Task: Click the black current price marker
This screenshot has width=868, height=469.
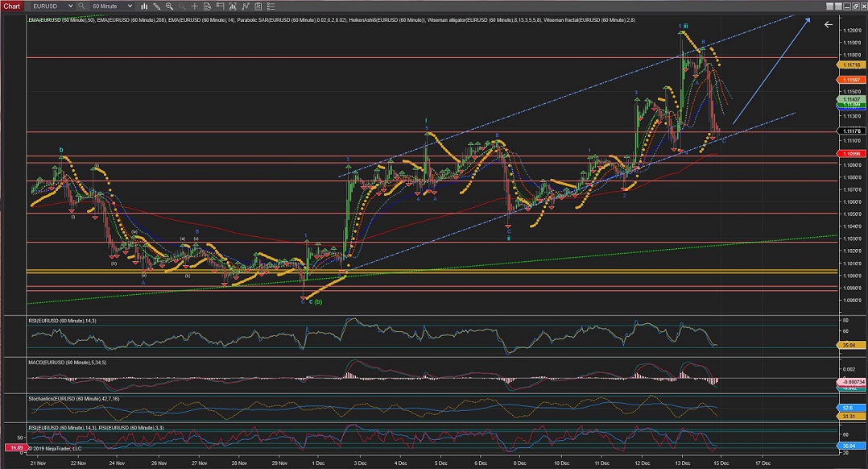Action: pyautogui.click(x=851, y=131)
